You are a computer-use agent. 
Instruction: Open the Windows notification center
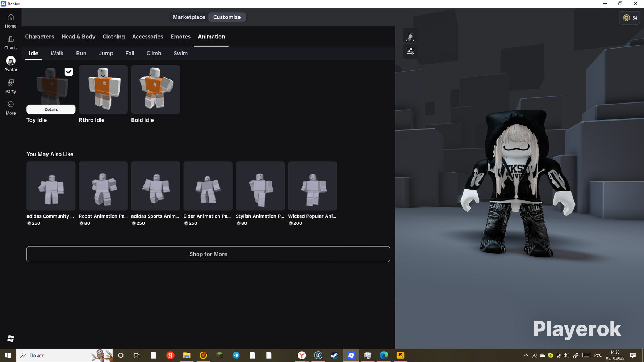tap(633, 355)
